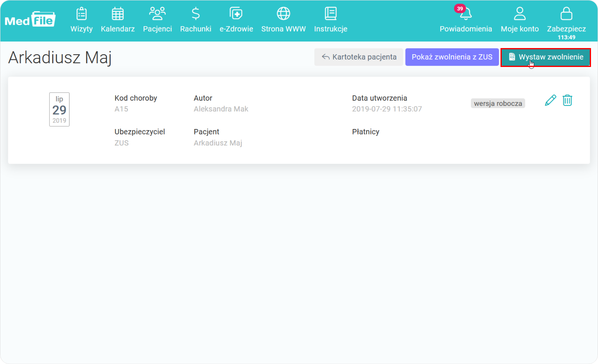Open Wizyty clipboard icon
This screenshot has height=364, width=598.
point(81,14)
